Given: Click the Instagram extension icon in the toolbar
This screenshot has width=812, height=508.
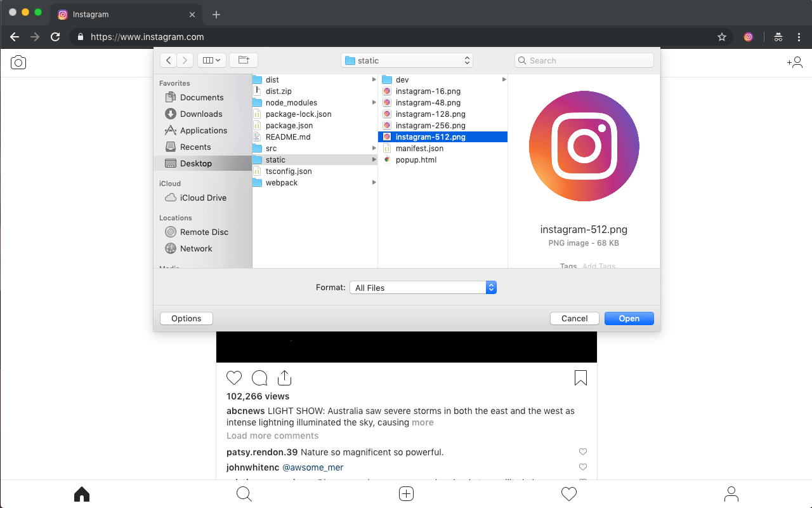Looking at the screenshot, I should pos(749,37).
